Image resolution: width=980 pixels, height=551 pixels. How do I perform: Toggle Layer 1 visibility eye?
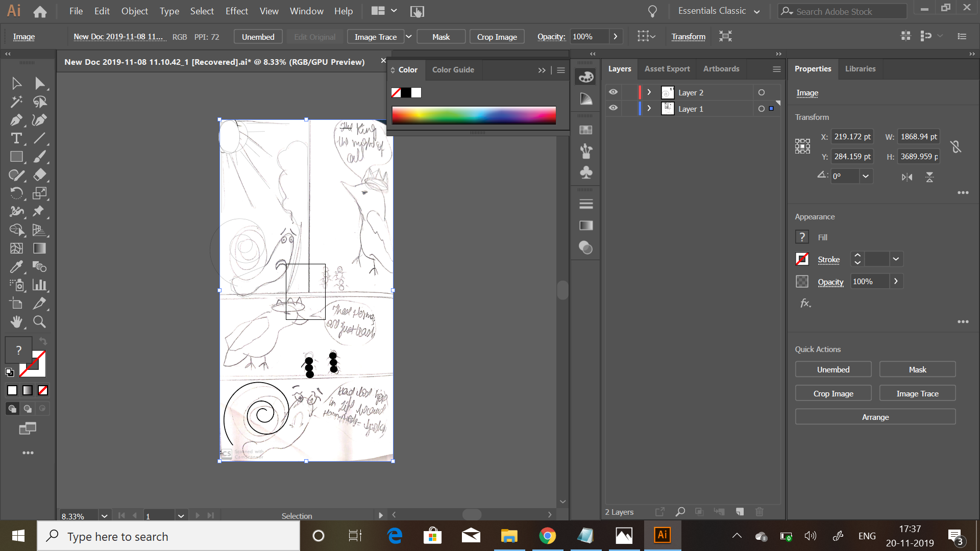613,109
